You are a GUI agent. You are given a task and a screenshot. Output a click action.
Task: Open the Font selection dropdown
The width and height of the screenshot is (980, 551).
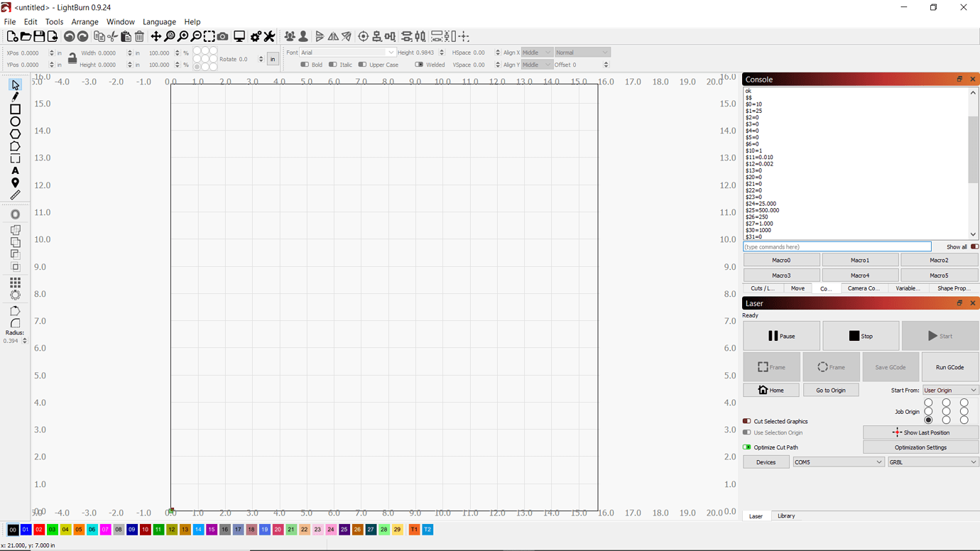click(x=347, y=53)
